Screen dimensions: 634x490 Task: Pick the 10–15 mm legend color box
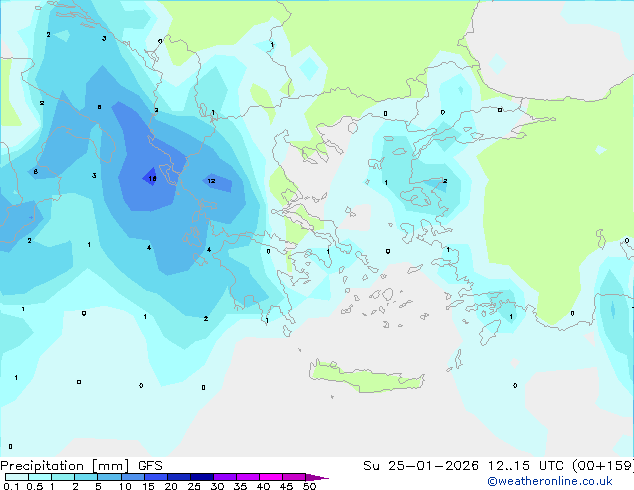point(133,477)
